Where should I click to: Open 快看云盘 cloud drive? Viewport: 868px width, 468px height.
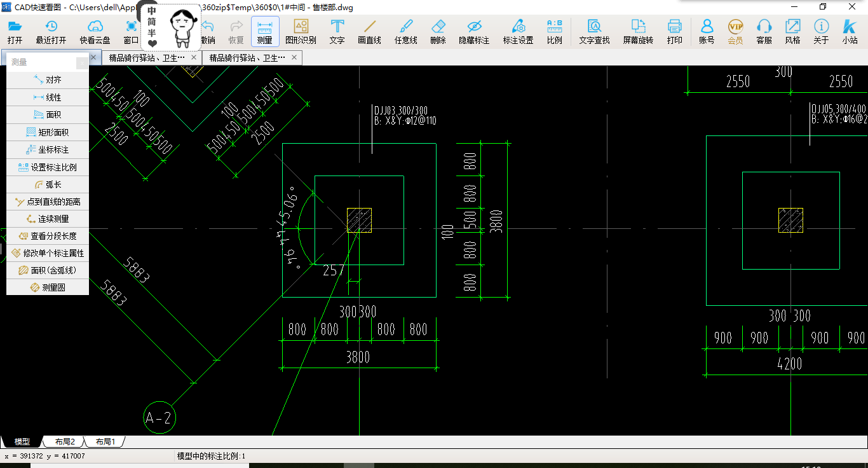coord(95,32)
